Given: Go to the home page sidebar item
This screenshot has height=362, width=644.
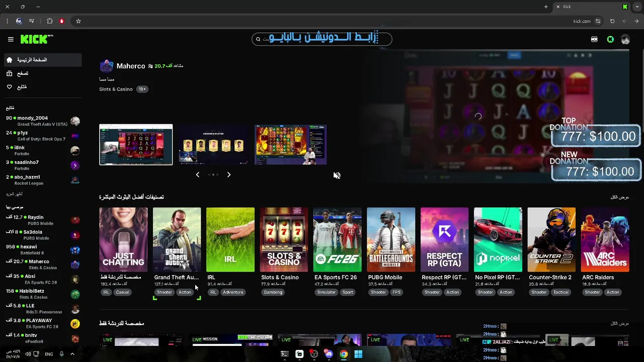Looking at the screenshot, I should (x=42, y=60).
